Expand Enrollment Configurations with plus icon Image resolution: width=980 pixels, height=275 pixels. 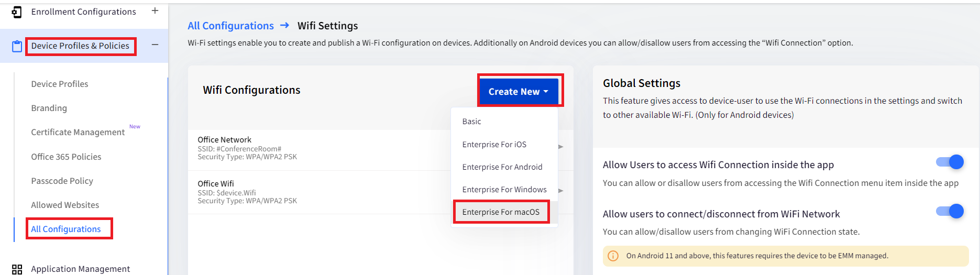155,10
